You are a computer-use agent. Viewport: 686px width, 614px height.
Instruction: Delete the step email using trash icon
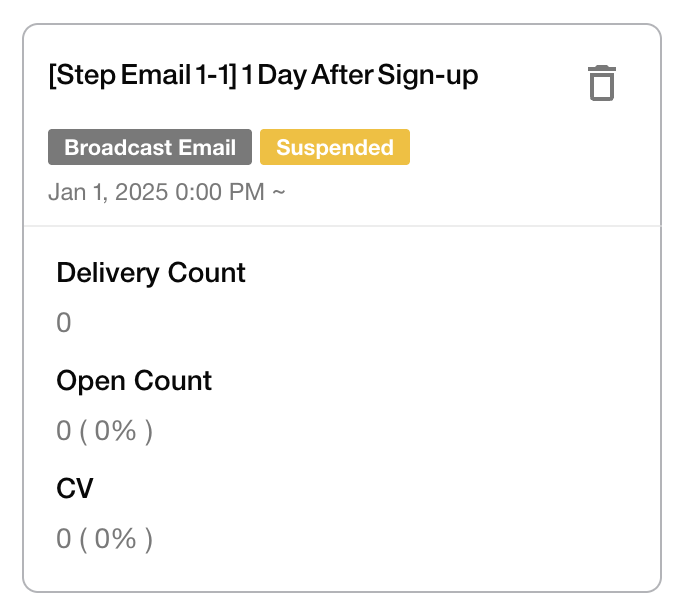pyautogui.click(x=602, y=83)
